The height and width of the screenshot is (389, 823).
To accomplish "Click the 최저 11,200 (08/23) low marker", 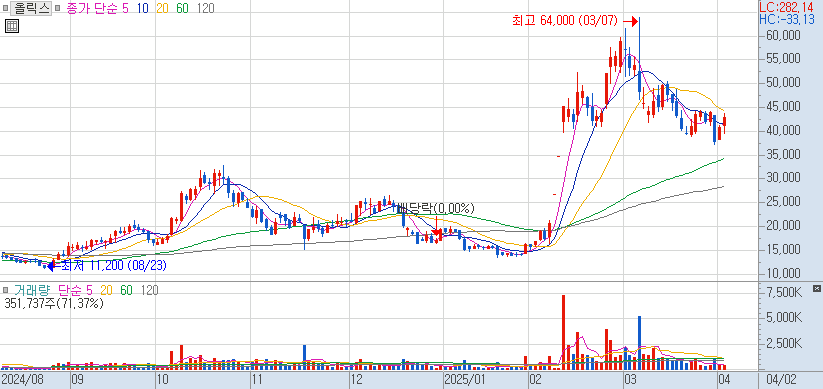I will point(108,266).
